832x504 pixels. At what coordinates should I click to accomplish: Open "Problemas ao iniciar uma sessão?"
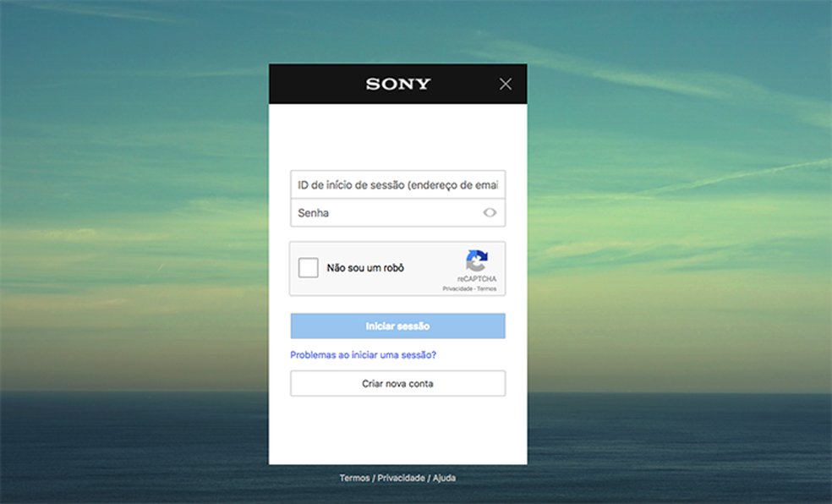click(362, 355)
